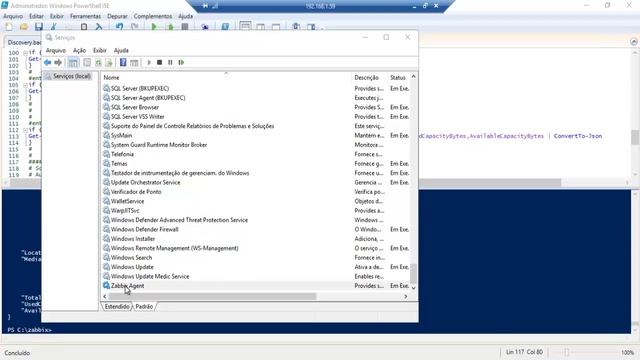Open new remote PowerShell tab icon
Image resolution: width=640 pixels, height=360 pixels.
(x=205, y=27)
